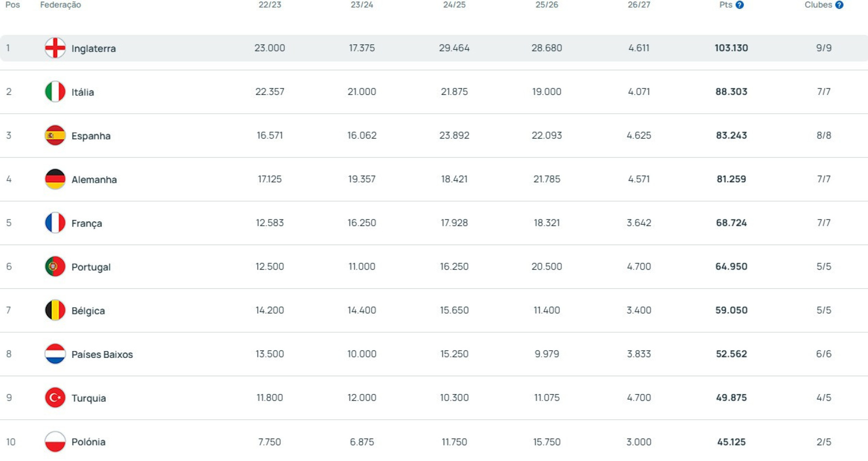
Task: Click the Germany flag icon
Action: pos(55,179)
